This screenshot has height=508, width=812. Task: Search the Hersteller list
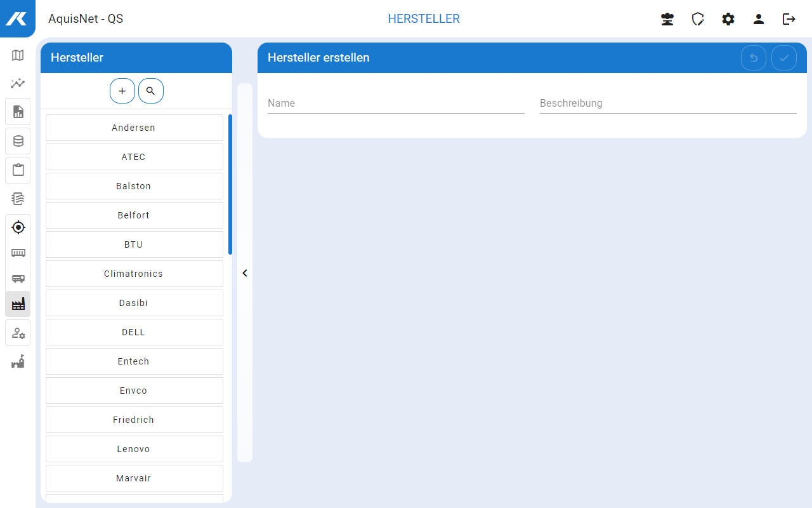[150, 91]
